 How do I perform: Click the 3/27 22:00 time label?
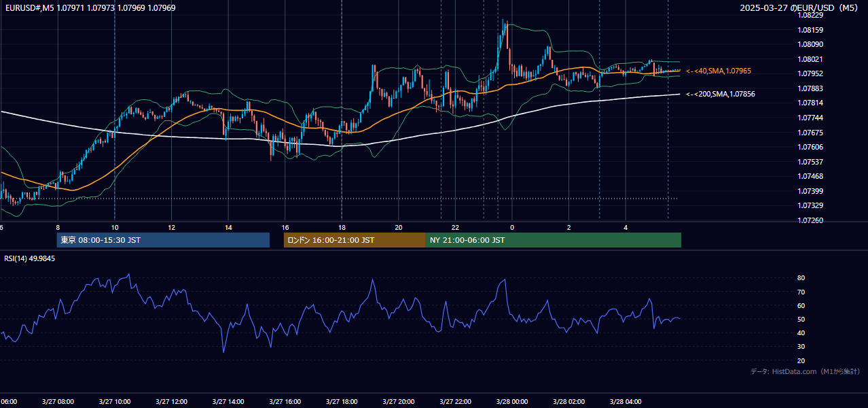455,402
